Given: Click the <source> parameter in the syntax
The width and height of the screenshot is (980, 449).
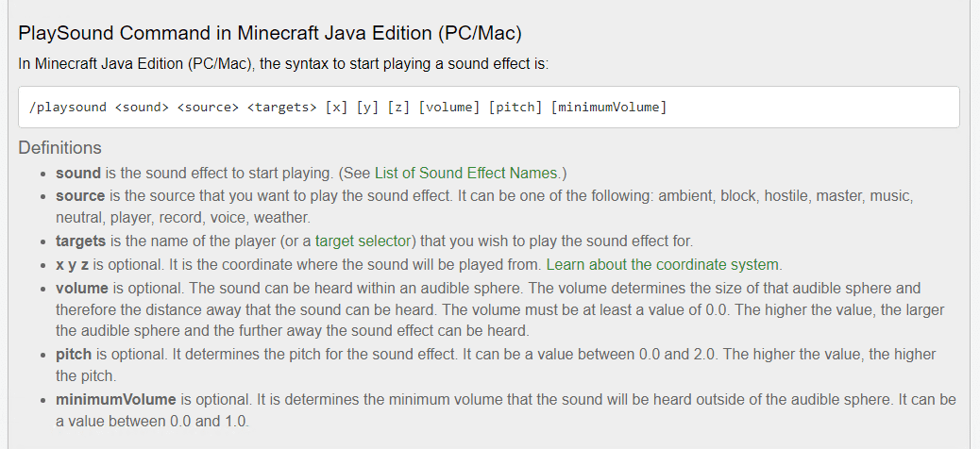Looking at the screenshot, I should [x=207, y=108].
